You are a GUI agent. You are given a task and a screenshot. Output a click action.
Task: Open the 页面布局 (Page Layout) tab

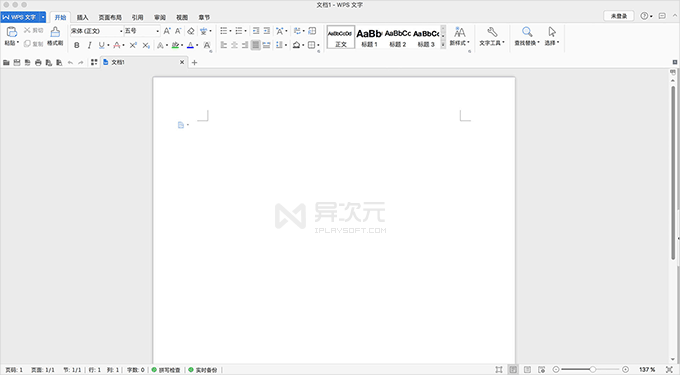[110, 17]
